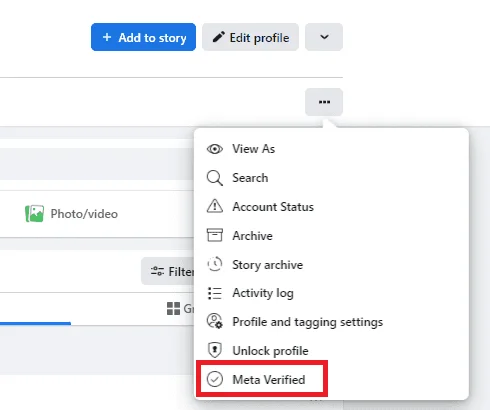Select Unlock profile
Screen dimensions: 490x410
[x=331, y=351]
